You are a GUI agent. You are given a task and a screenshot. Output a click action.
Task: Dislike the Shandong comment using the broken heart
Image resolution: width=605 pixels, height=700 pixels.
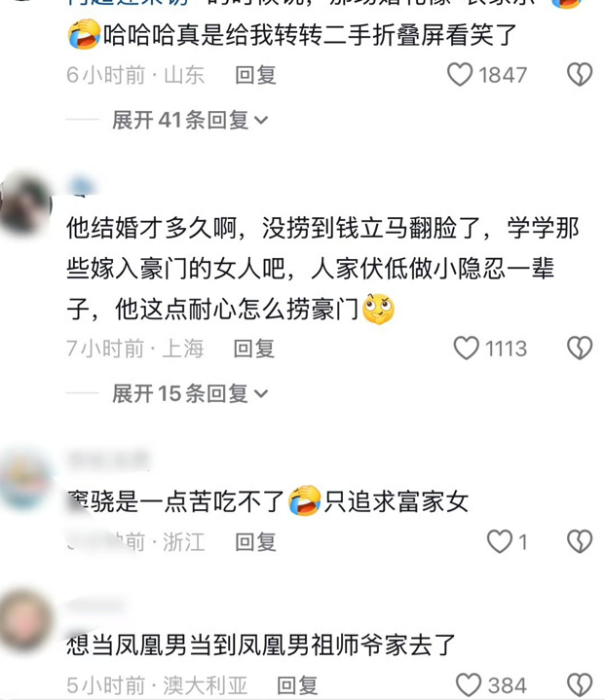tap(580, 75)
